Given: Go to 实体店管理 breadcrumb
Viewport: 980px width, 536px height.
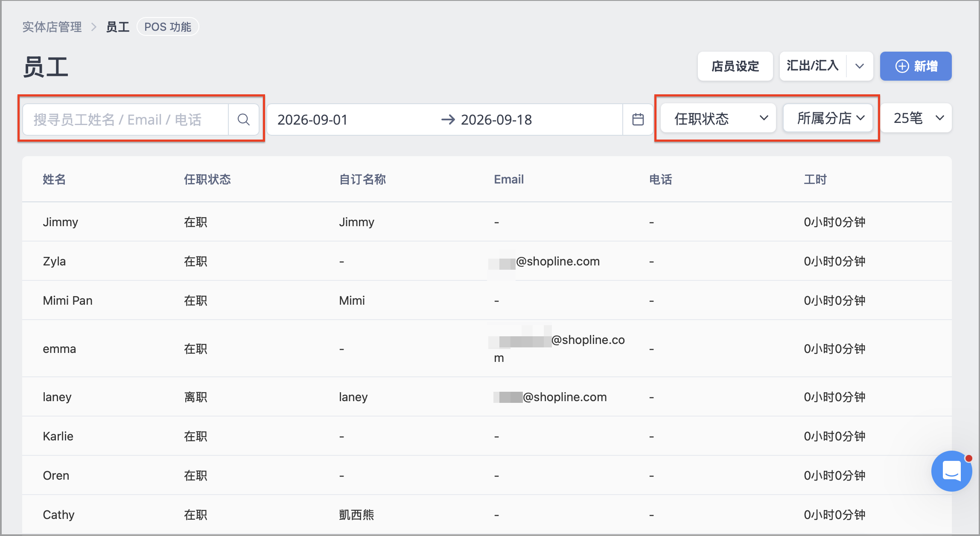Looking at the screenshot, I should tap(52, 27).
